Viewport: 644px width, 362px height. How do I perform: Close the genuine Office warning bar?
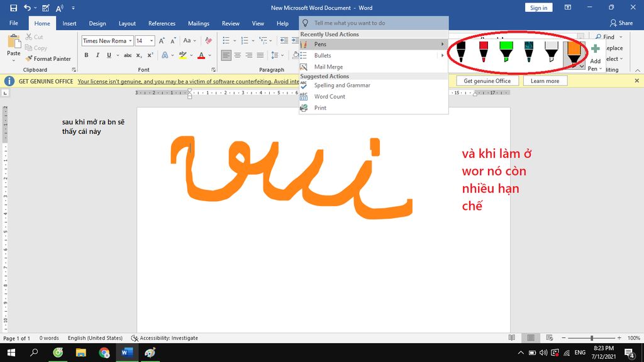636,81
